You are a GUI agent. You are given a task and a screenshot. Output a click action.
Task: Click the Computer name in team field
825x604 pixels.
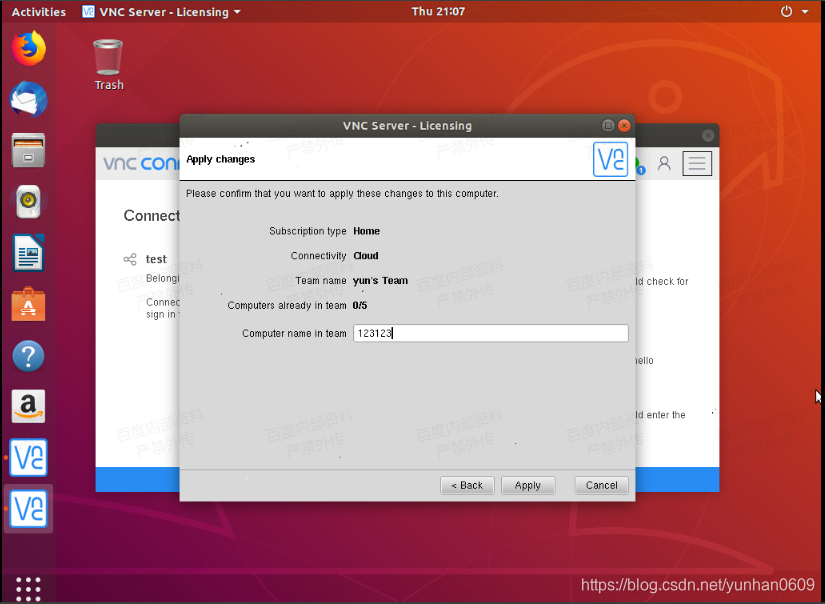[x=490, y=333]
